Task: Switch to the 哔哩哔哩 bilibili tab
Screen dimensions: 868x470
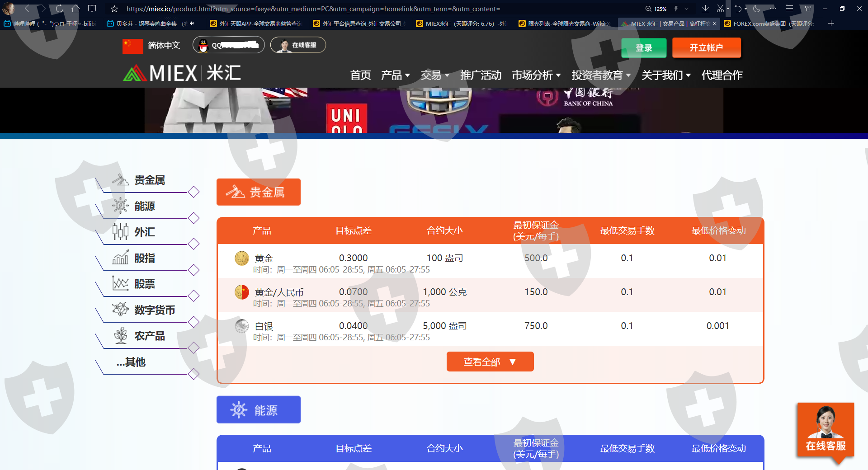Action: (x=51, y=23)
